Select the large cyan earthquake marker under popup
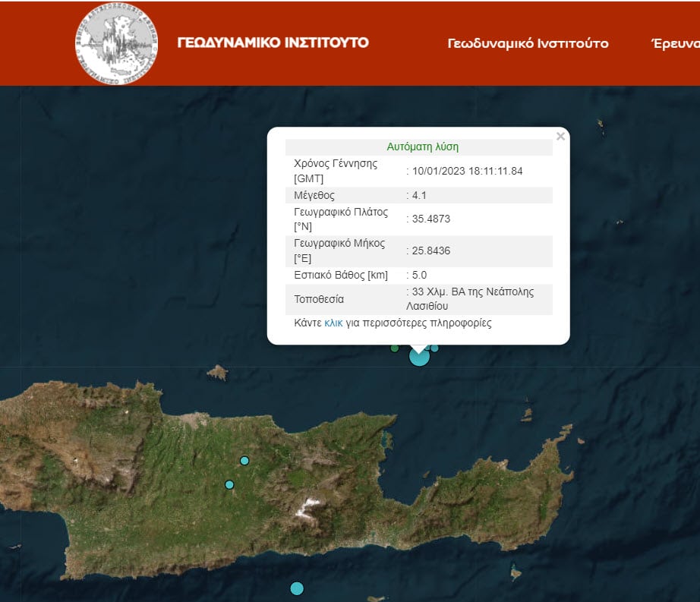Image resolution: width=700 pixels, height=602 pixels. point(419,357)
